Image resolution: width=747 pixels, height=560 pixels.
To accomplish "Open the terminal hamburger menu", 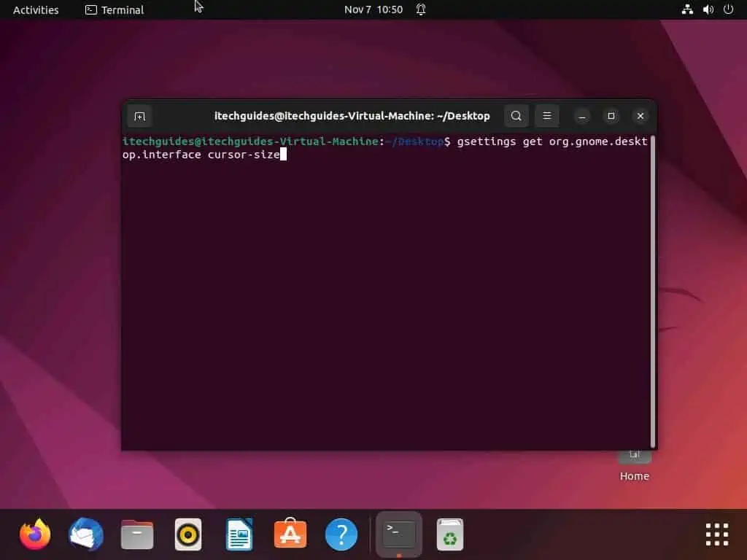I will [x=546, y=116].
